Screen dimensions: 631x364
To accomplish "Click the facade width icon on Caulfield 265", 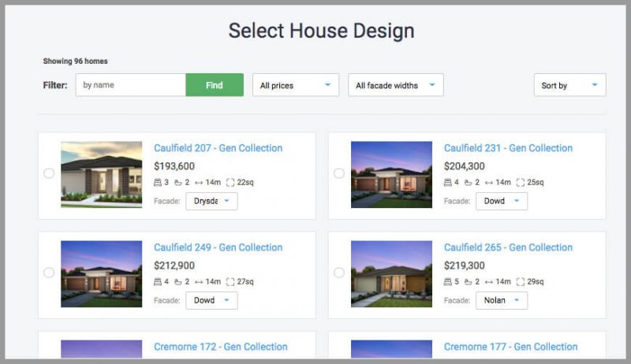I will (x=489, y=281).
